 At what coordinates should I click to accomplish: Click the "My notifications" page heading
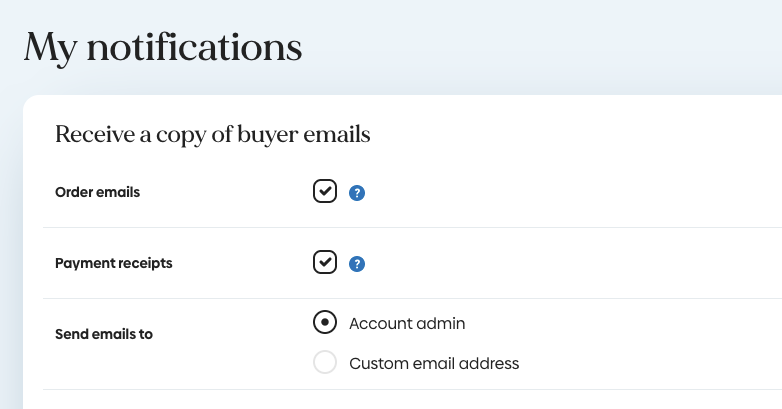click(x=163, y=47)
